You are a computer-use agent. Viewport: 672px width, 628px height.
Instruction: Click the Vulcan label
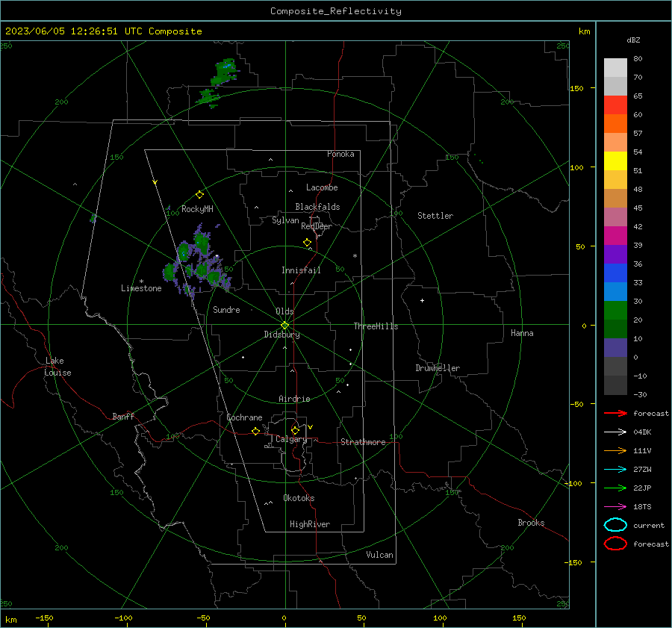tap(379, 555)
